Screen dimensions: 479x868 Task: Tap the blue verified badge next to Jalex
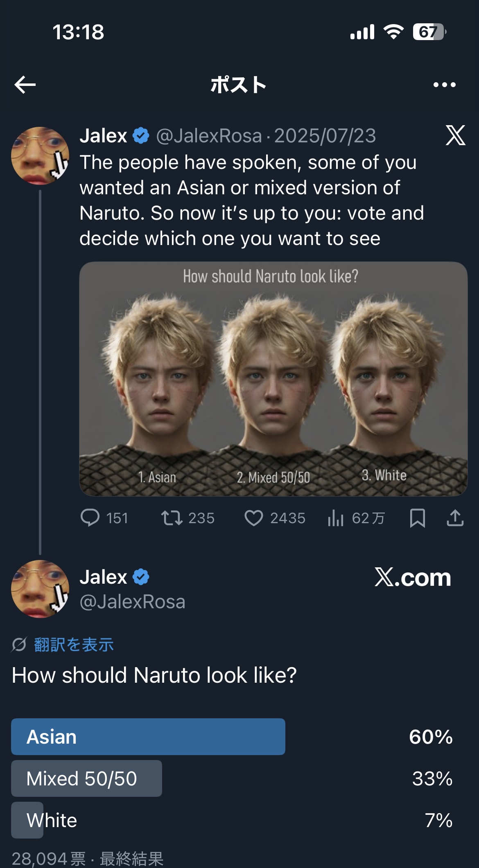pos(141,136)
